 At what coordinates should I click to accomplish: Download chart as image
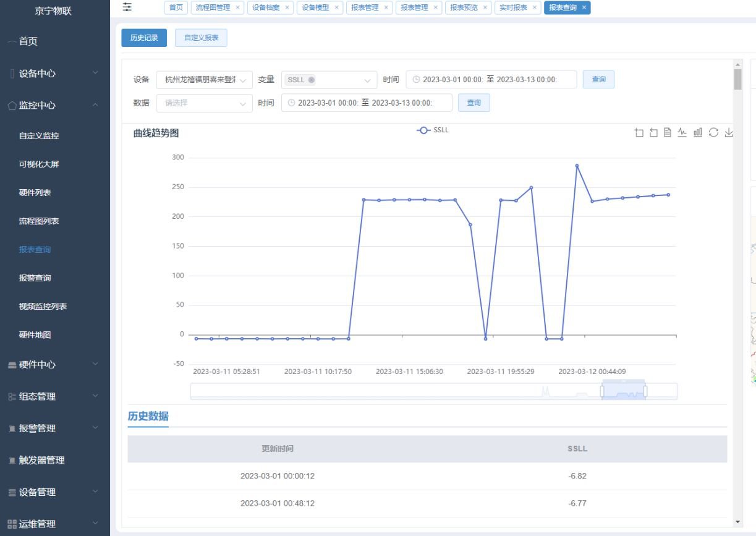point(729,132)
